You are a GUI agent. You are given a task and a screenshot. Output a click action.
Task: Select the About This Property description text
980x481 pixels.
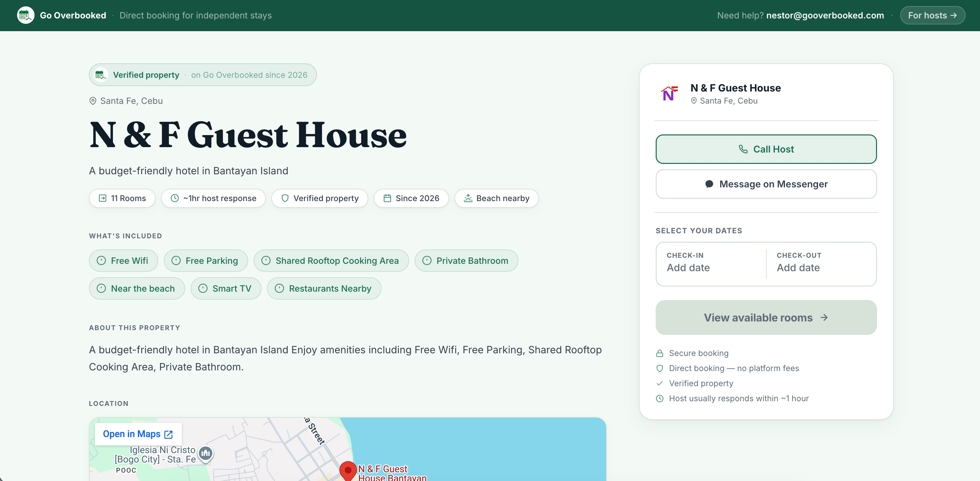click(x=345, y=358)
